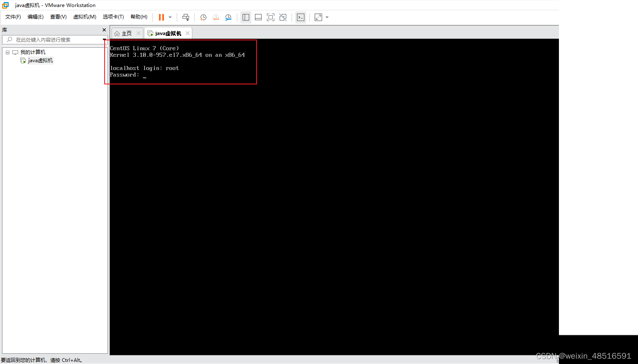Image resolution: width=638 pixels, height=364 pixels.
Task: Open the 帮助(H) menu
Action: click(139, 17)
